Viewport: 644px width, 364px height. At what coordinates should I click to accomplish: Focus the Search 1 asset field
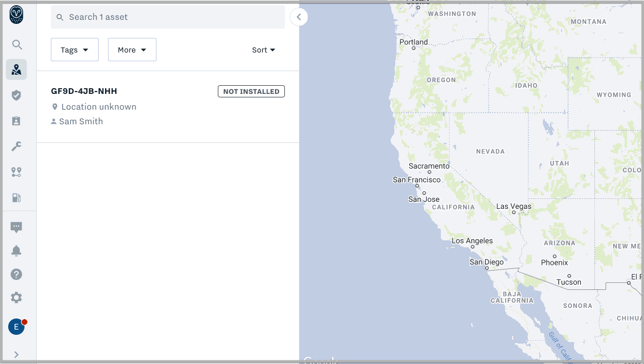(x=168, y=17)
